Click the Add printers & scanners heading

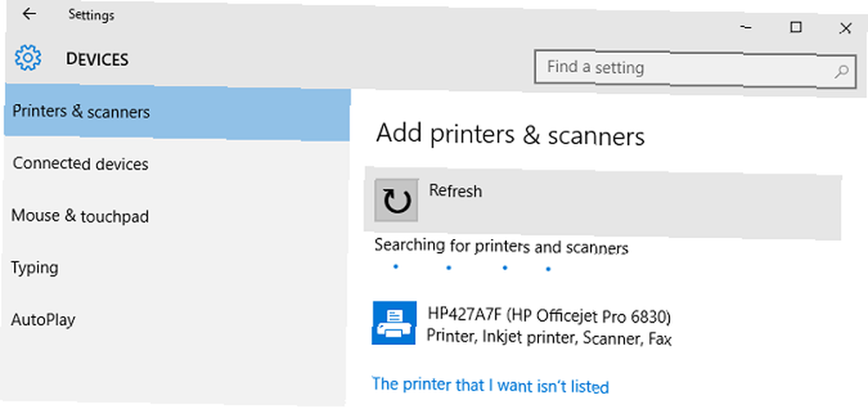pos(510,136)
